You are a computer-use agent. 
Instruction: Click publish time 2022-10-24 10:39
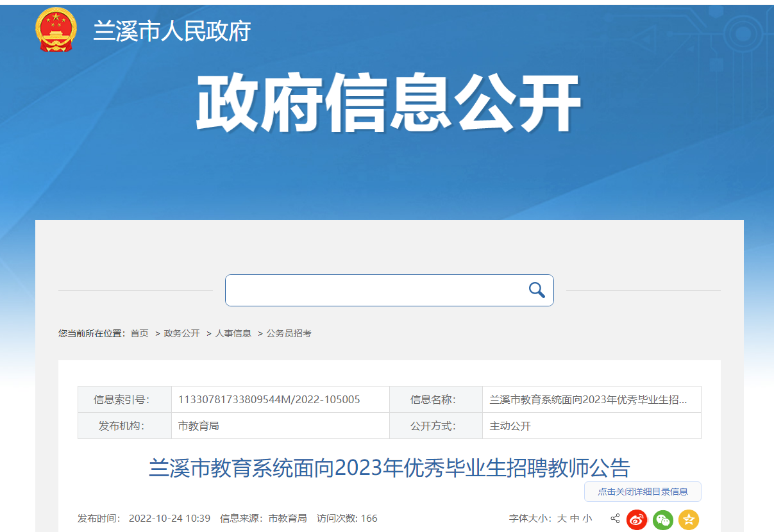point(169,519)
